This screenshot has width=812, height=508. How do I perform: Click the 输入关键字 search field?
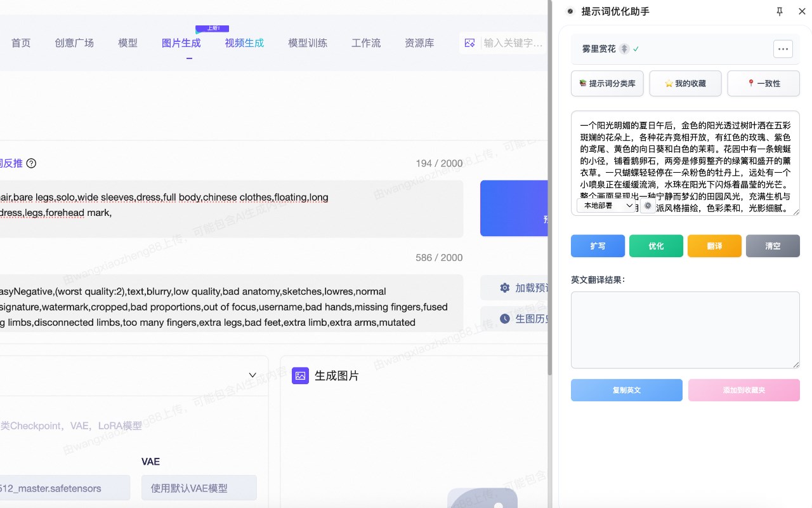click(x=513, y=43)
